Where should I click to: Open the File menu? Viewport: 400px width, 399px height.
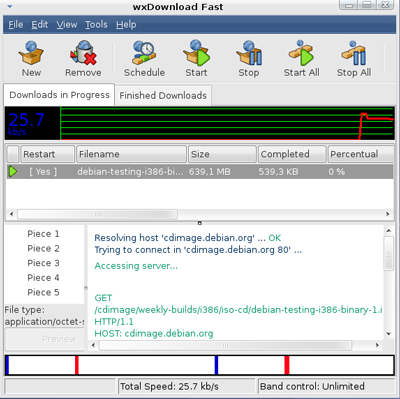[x=16, y=25]
